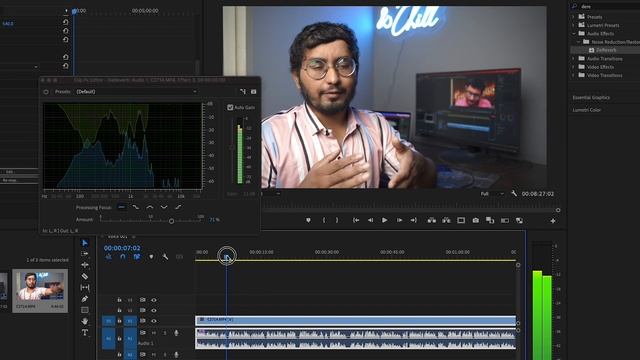Viewport: 640px width, 360px height.
Task: Toggle the Auto Gain checkbox
Action: 230,107
